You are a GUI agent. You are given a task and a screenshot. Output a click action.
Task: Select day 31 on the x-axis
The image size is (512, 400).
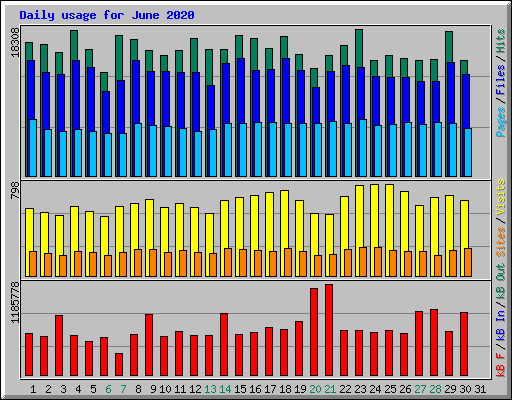[x=480, y=389]
